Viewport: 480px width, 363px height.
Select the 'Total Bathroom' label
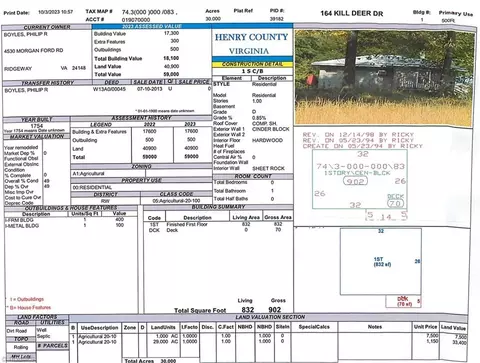230,191
